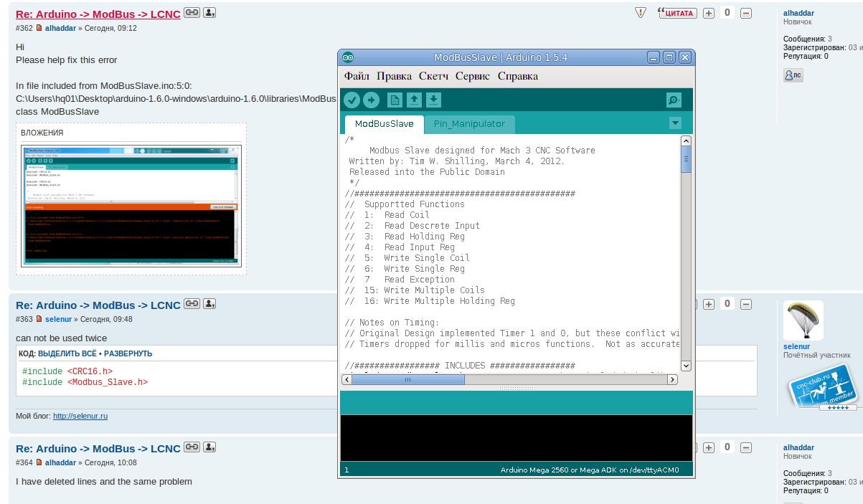Upvote post #364 with the plus icon

pyautogui.click(x=709, y=447)
